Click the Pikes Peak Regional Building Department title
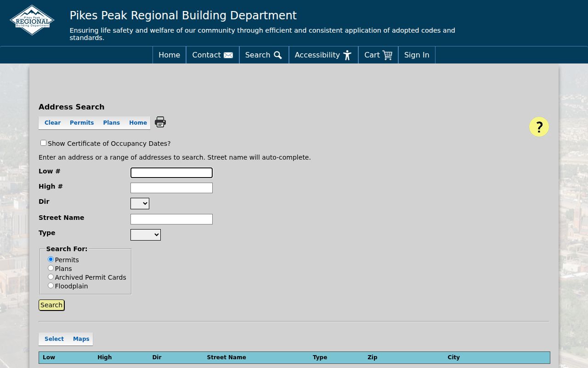Screen dimensions: 588x368 183,15
